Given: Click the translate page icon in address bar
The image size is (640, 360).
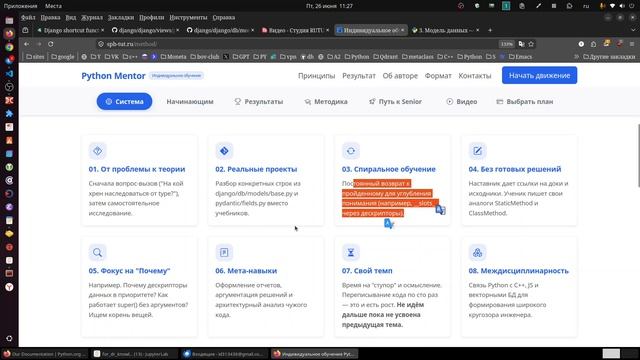Looking at the screenshot, I should [x=521, y=44].
